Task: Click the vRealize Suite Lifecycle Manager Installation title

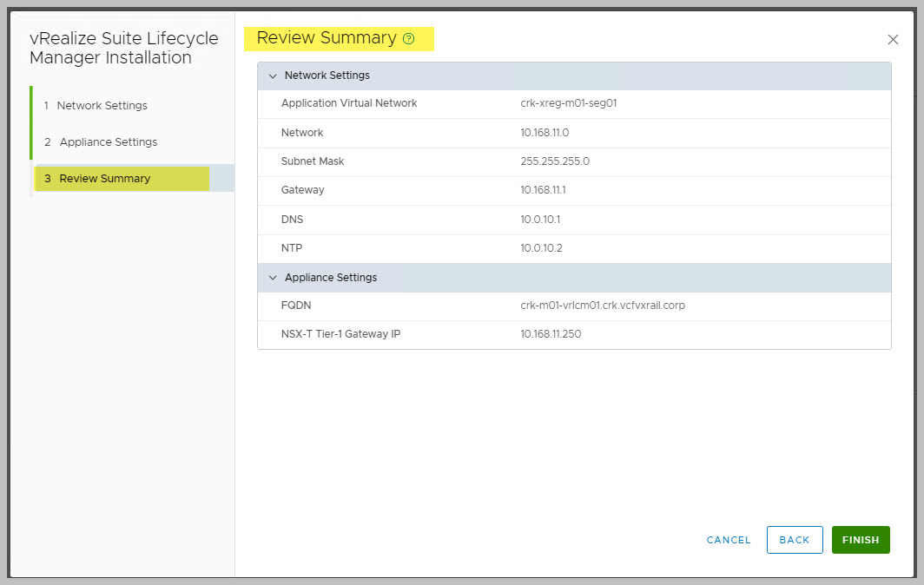Action: pyautogui.click(x=123, y=49)
